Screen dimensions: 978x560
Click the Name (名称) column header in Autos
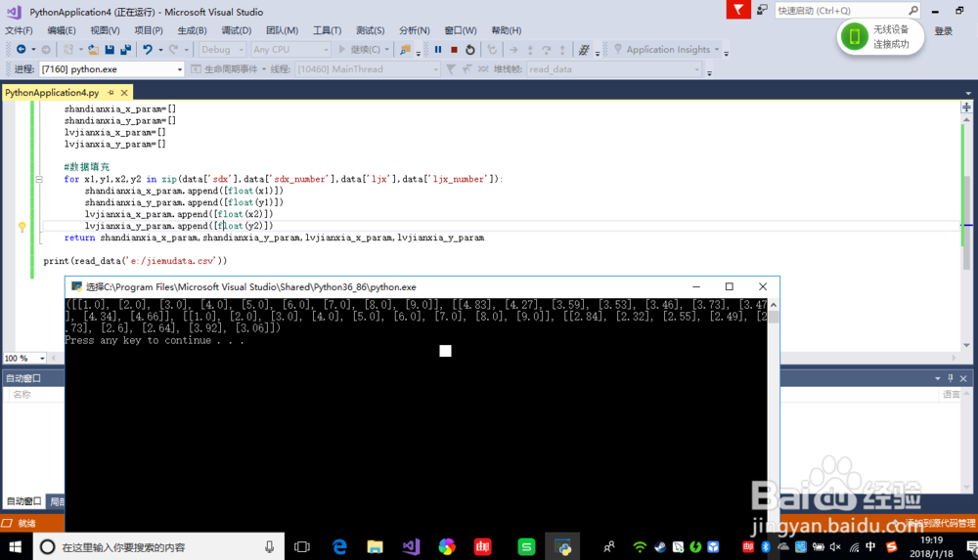click(x=22, y=394)
